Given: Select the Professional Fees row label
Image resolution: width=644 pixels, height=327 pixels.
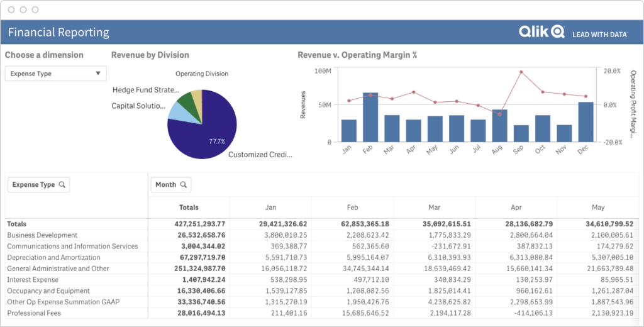Looking at the screenshot, I should pos(34,313).
